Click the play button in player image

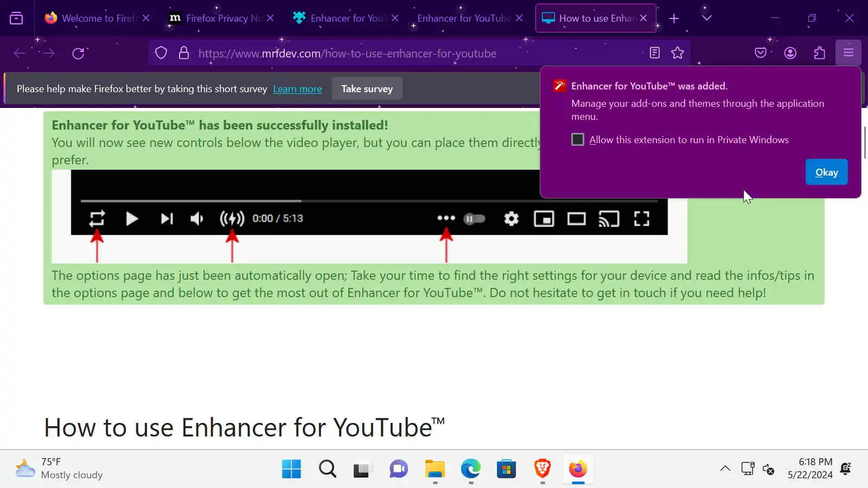(132, 219)
